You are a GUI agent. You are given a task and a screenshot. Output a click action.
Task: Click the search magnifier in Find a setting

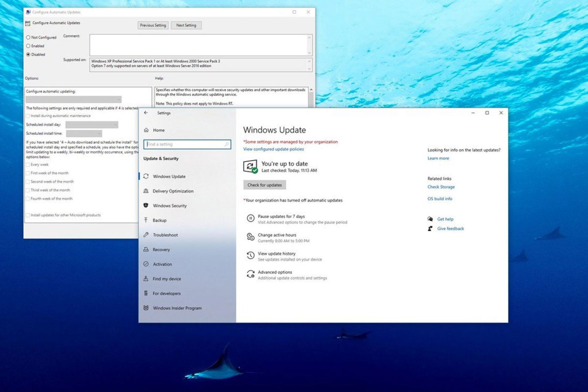pos(226,144)
